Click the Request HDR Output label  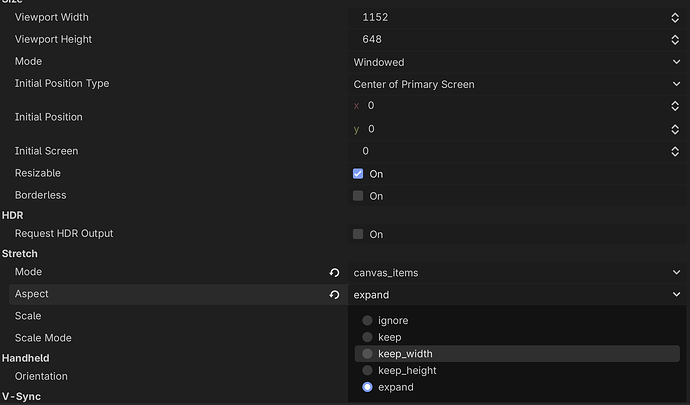pyautogui.click(x=64, y=233)
